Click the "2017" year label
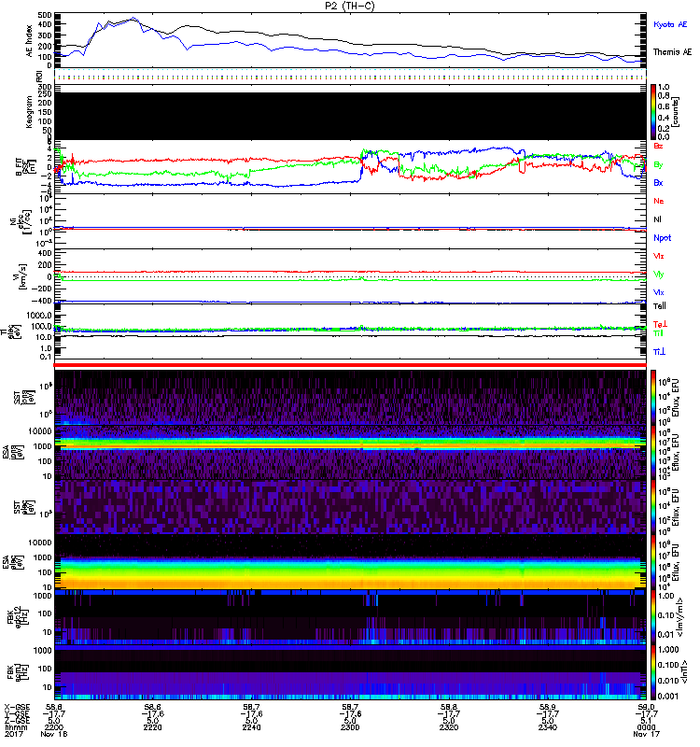 pos(13,734)
